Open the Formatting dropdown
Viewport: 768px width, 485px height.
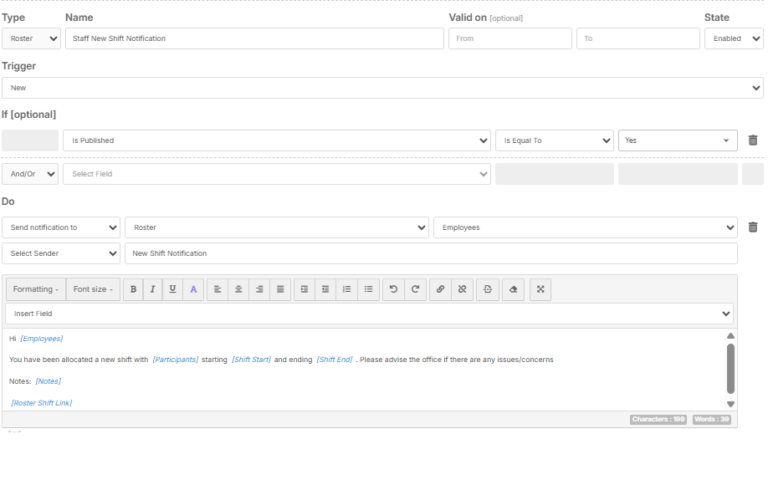[36, 289]
